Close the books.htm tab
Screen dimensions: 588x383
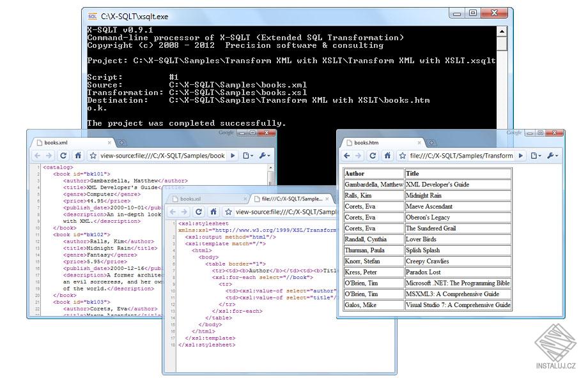[419, 142]
